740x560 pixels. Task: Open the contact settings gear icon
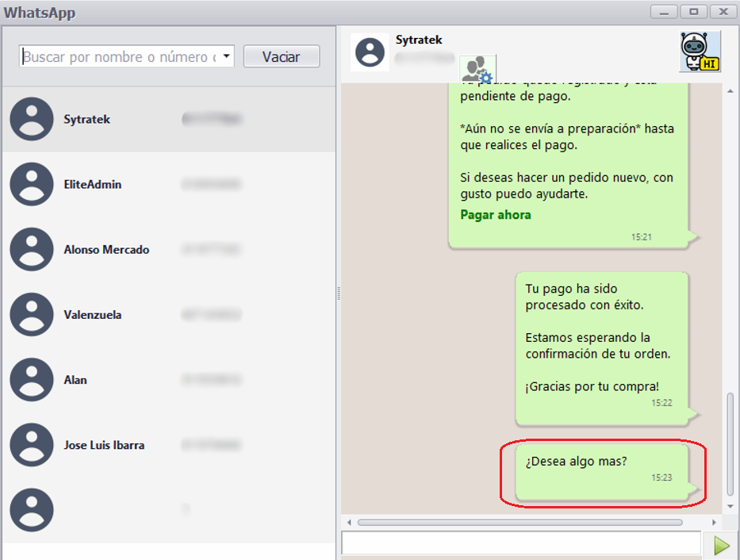(x=478, y=71)
